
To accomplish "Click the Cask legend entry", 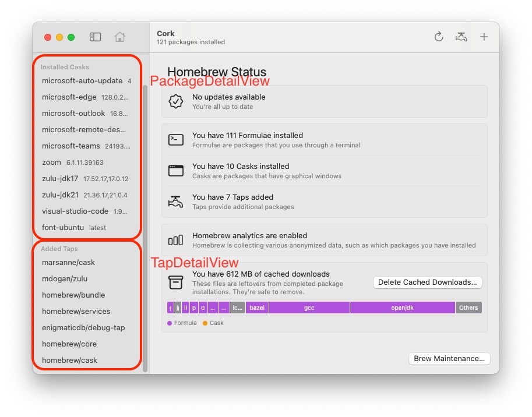I will 213,323.
